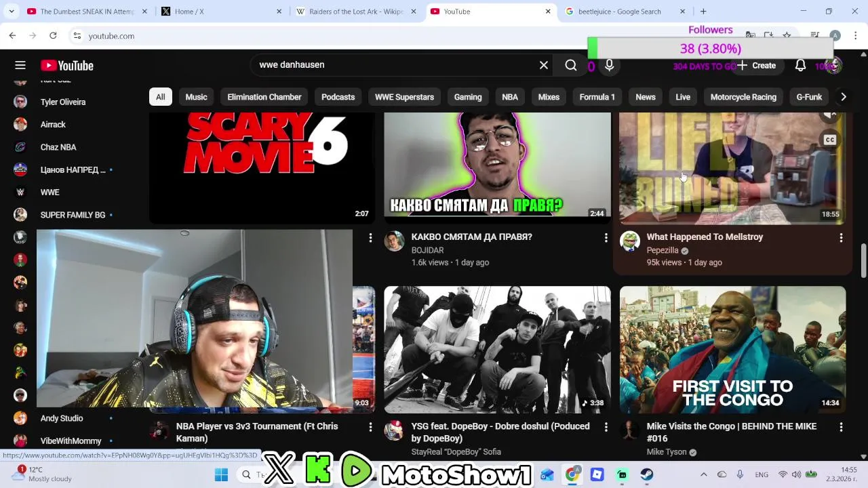Open a new browser tab
The width and height of the screenshot is (868, 488).
tap(703, 12)
